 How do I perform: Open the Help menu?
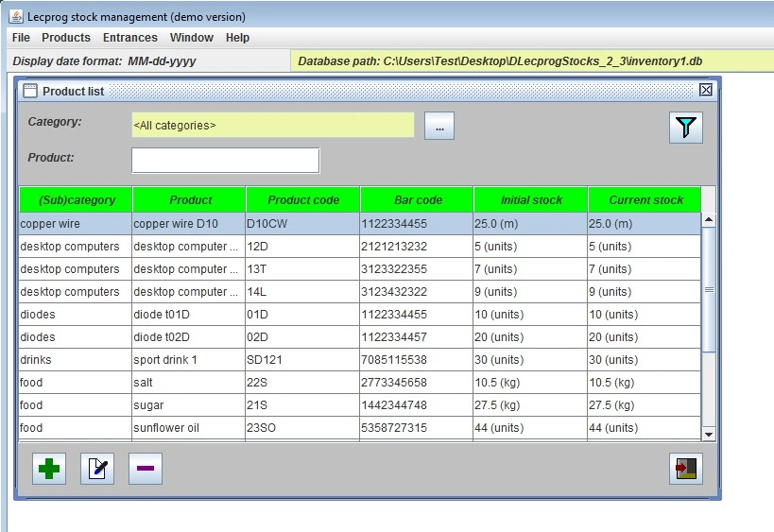tap(237, 38)
